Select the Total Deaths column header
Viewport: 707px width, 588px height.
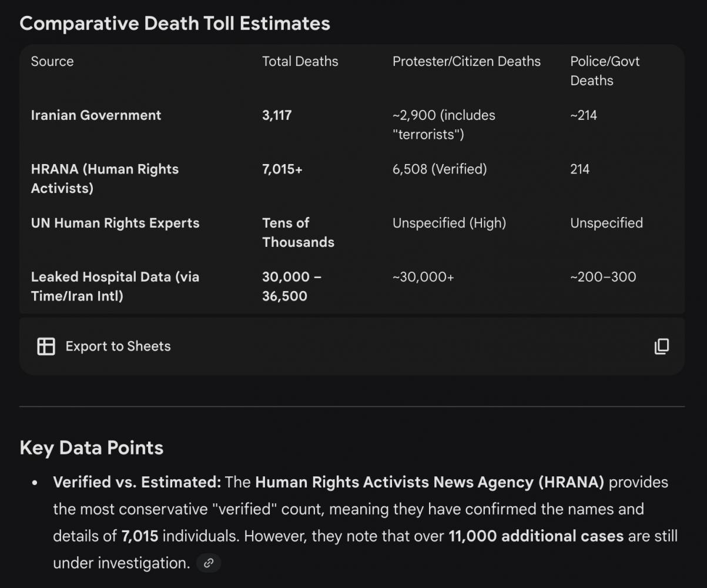coord(300,62)
